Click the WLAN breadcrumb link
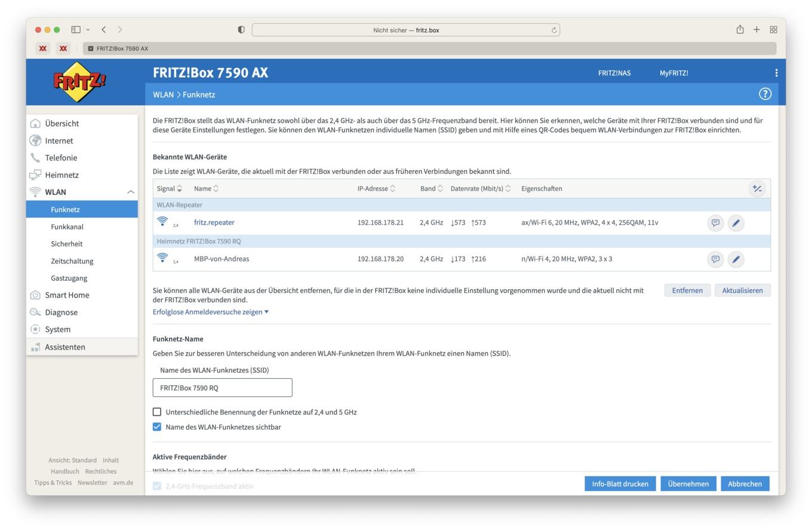 [x=163, y=94]
